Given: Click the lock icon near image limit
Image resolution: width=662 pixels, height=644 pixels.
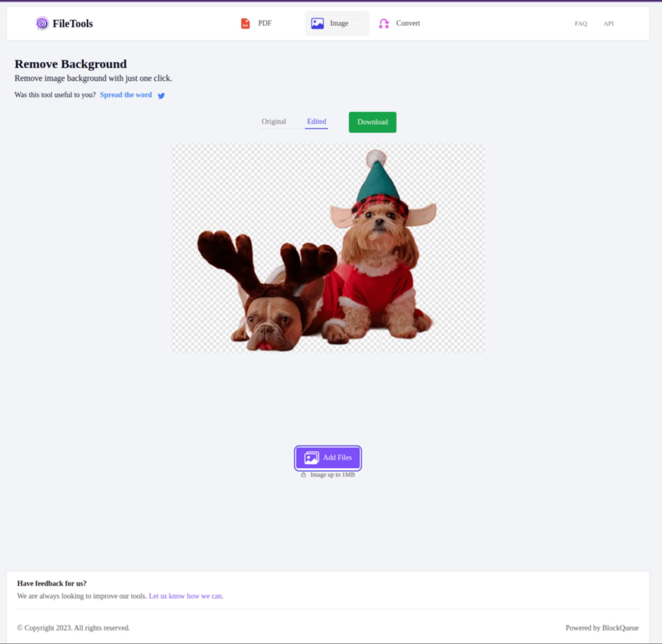Looking at the screenshot, I should click(x=303, y=475).
